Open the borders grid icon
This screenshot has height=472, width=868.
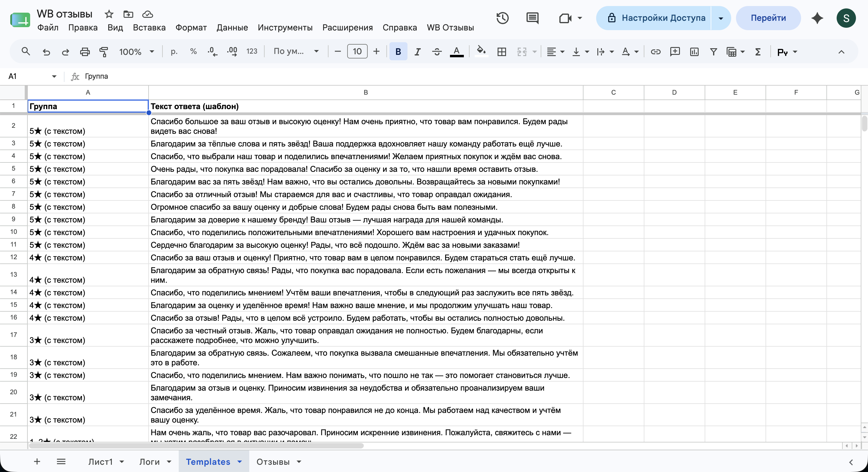(x=502, y=52)
